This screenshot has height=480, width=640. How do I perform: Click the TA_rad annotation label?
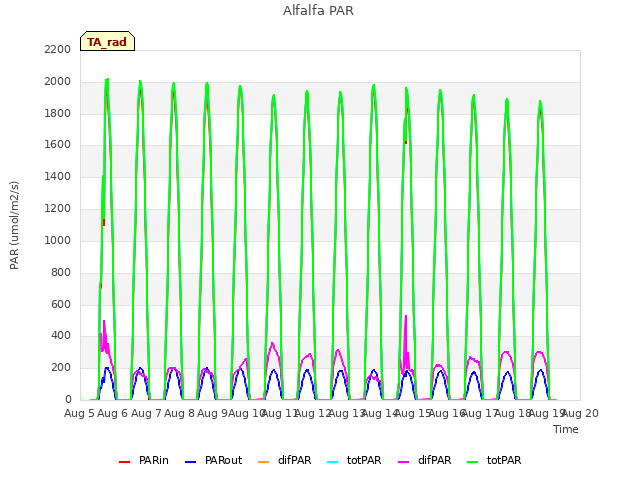(x=107, y=42)
